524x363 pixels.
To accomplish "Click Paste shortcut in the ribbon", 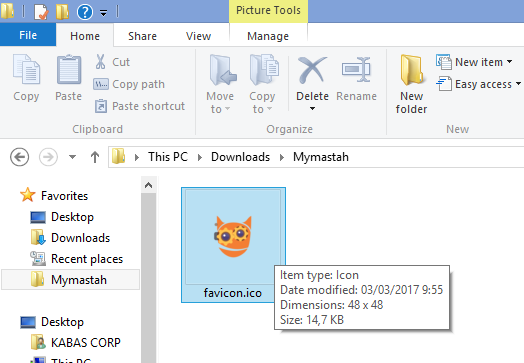I will 140,106.
